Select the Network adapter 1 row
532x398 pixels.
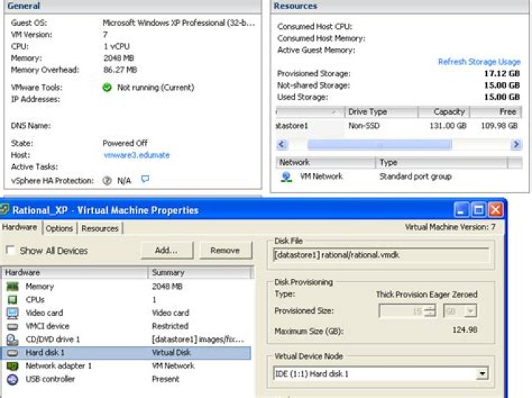point(127,366)
